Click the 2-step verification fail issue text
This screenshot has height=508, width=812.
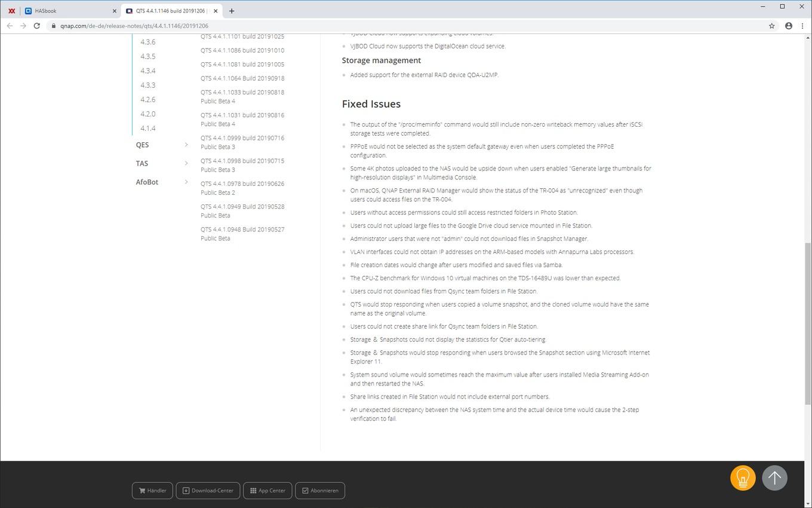[x=494, y=414]
